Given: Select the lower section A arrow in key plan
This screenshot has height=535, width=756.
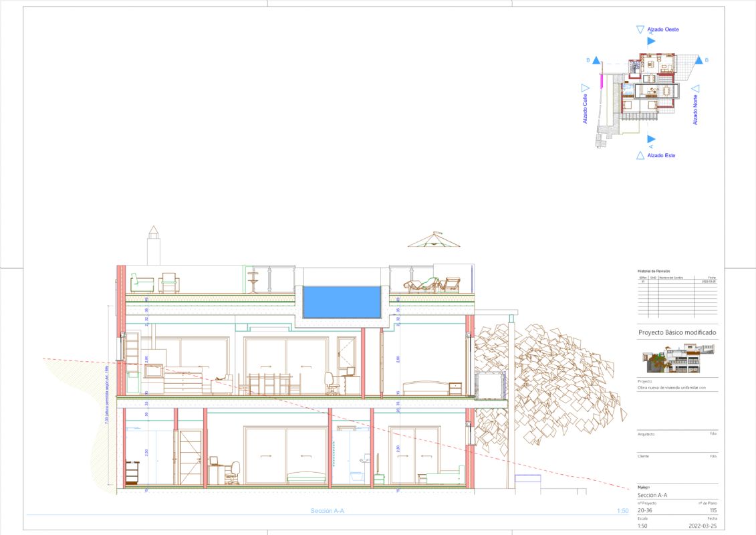Looking at the screenshot, I should (x=651, y=139).
